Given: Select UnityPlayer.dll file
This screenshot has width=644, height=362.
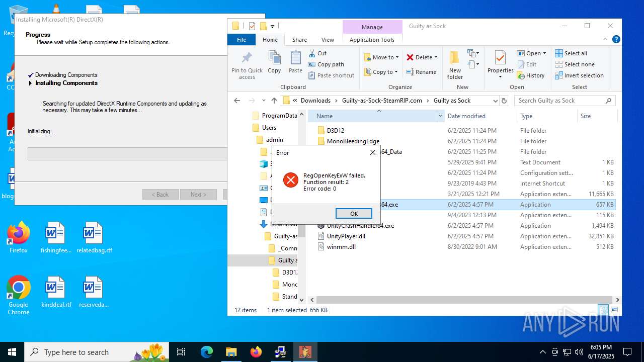Looking at the screenshot, I should pyautogui.click(x=346, y=236).
